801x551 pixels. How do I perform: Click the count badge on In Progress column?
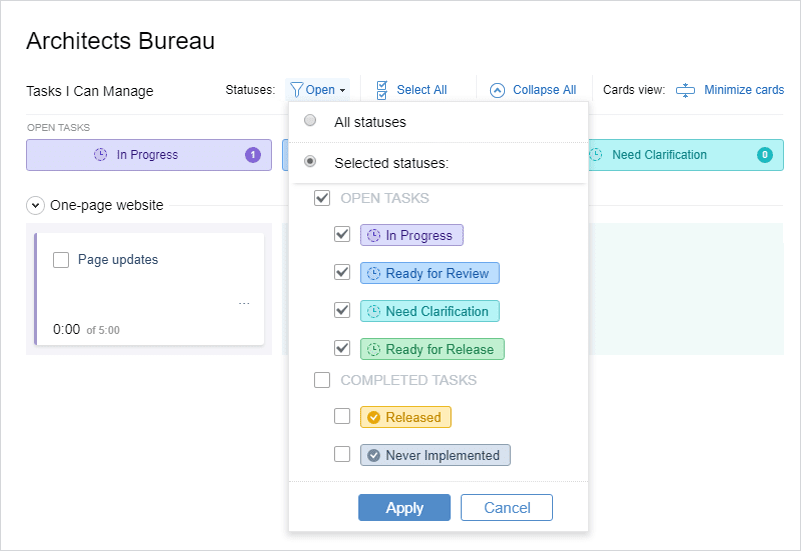[x=253, y=155]
